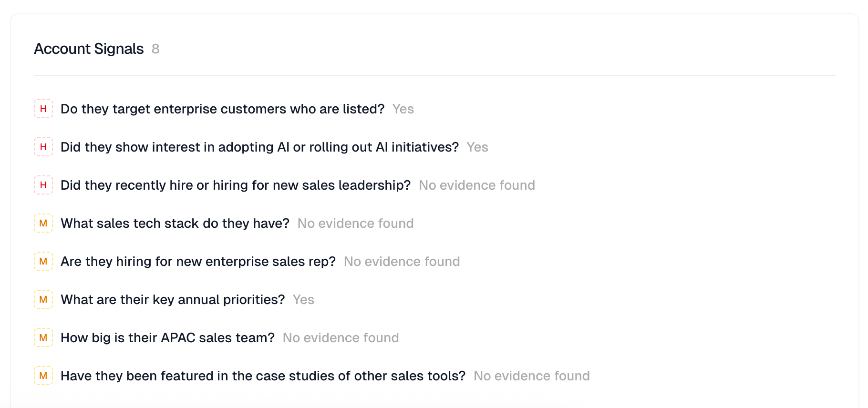Viewport: 868px width, 408px height.
Task: Click the M badge next to sales tech stack
Action: tap(43, 223)
